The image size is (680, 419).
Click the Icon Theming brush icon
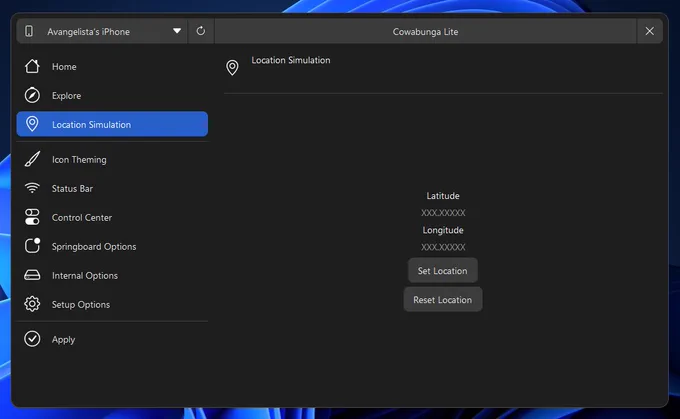(32, 159)
